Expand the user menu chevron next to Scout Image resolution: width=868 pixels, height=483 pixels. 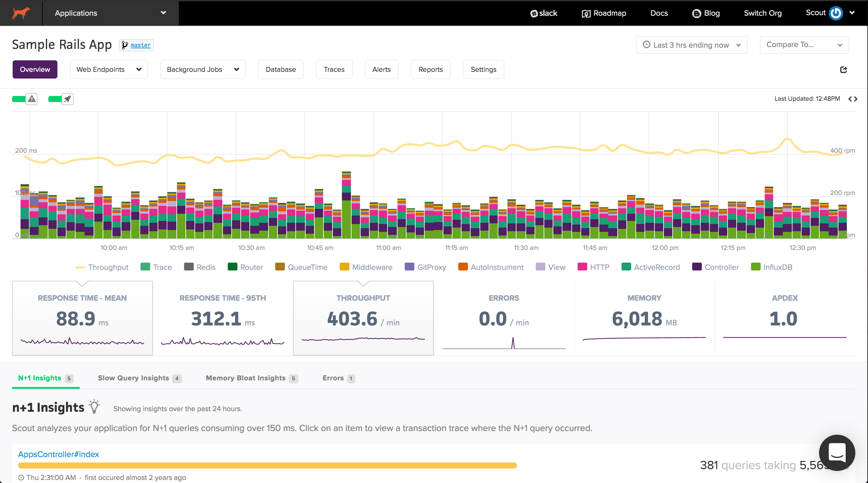click(852, 13)
